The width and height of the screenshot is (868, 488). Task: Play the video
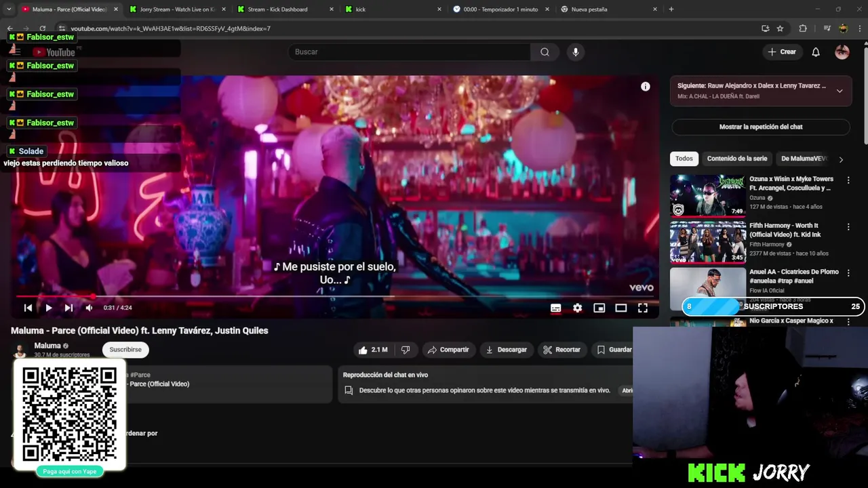click(49, 308)
